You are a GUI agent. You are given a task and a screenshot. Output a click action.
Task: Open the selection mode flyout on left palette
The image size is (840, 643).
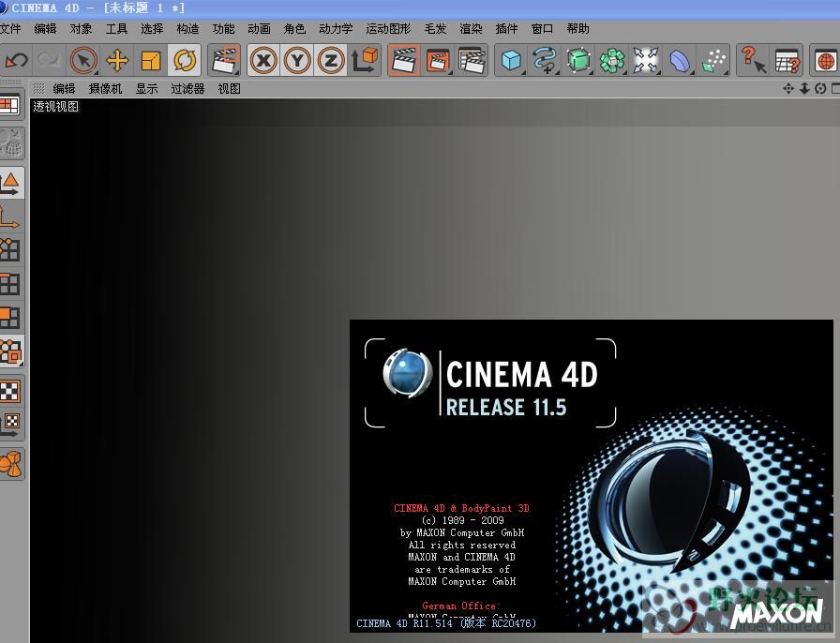click(x=10, y=352)
